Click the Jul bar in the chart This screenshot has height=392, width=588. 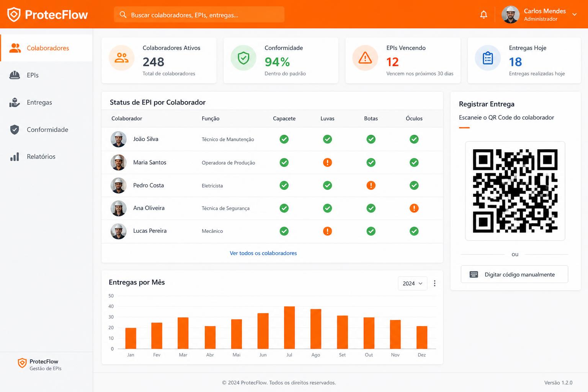[289, 328]
